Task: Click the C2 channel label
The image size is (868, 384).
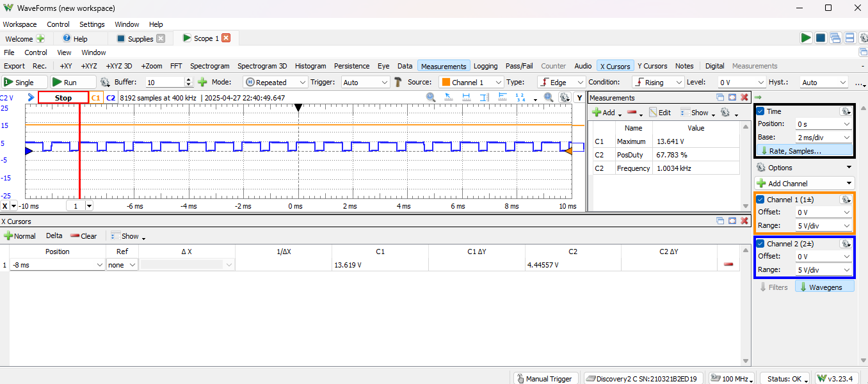Action: click(111, 98)
